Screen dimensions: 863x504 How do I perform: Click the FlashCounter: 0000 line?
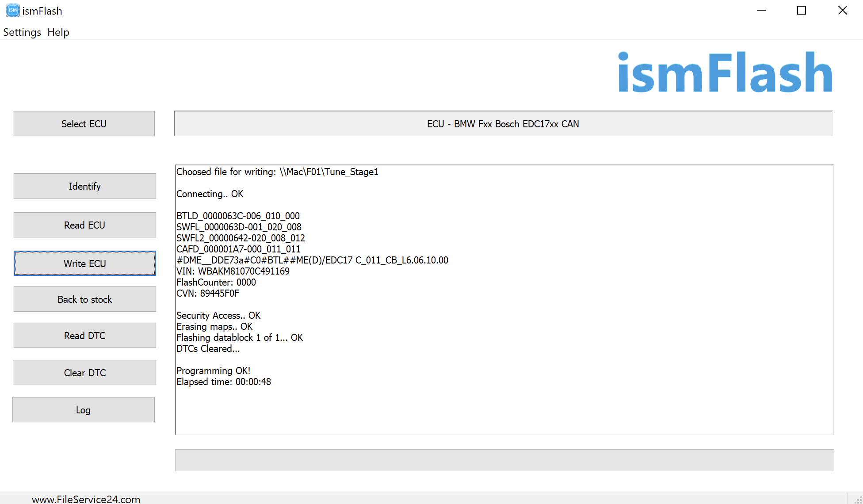216,283
